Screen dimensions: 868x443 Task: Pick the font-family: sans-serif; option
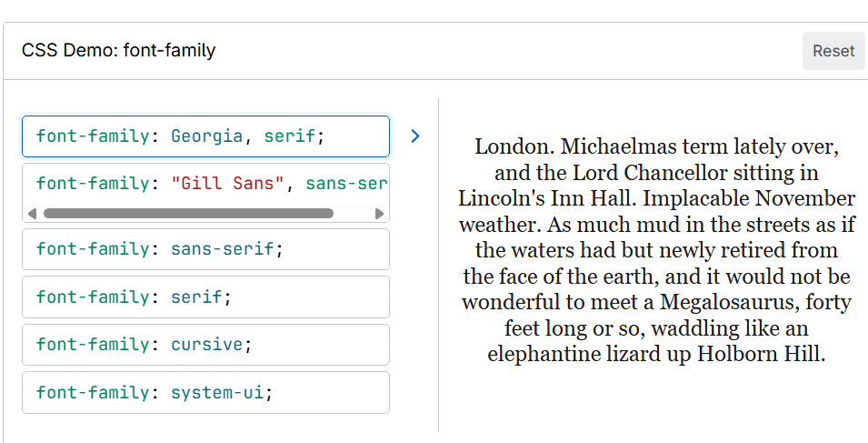[x=206, y=249]
